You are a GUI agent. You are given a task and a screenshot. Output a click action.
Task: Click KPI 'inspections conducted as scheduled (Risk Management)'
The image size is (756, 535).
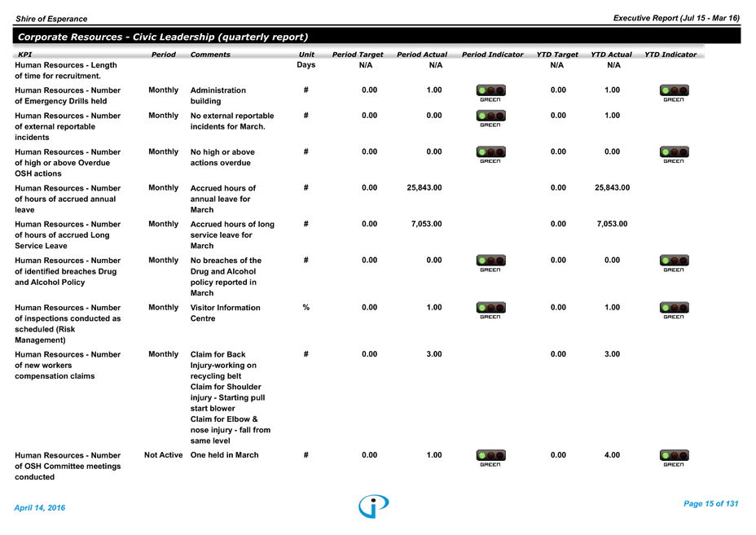(x=68, y=323)
